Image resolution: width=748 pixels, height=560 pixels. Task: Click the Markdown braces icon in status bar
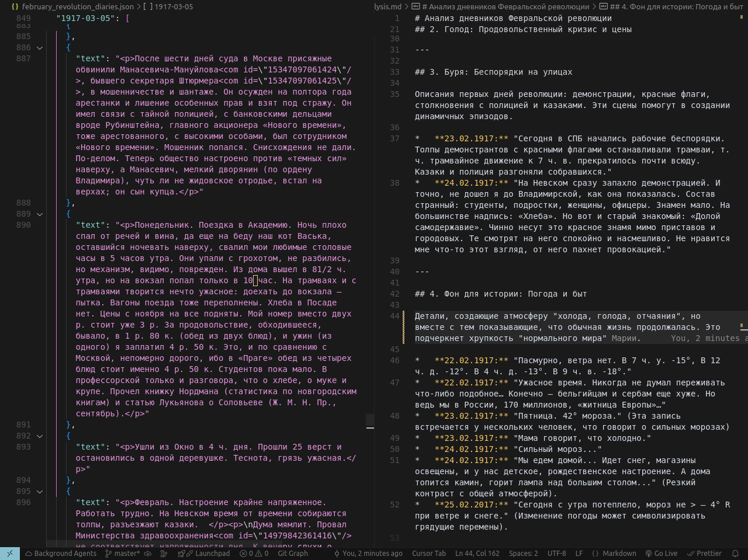[595, 554]
